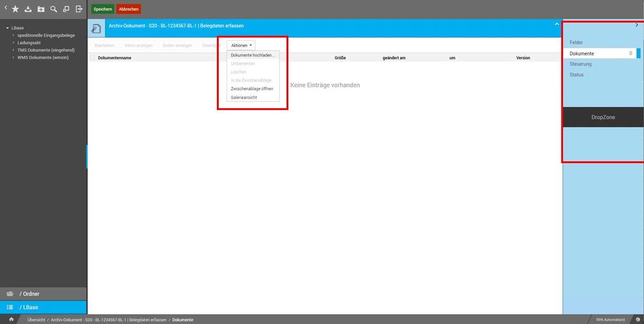Viewport: 644px width, 324px height.
Task: Click the Intern anzeigen button
Action: (138, 45)
